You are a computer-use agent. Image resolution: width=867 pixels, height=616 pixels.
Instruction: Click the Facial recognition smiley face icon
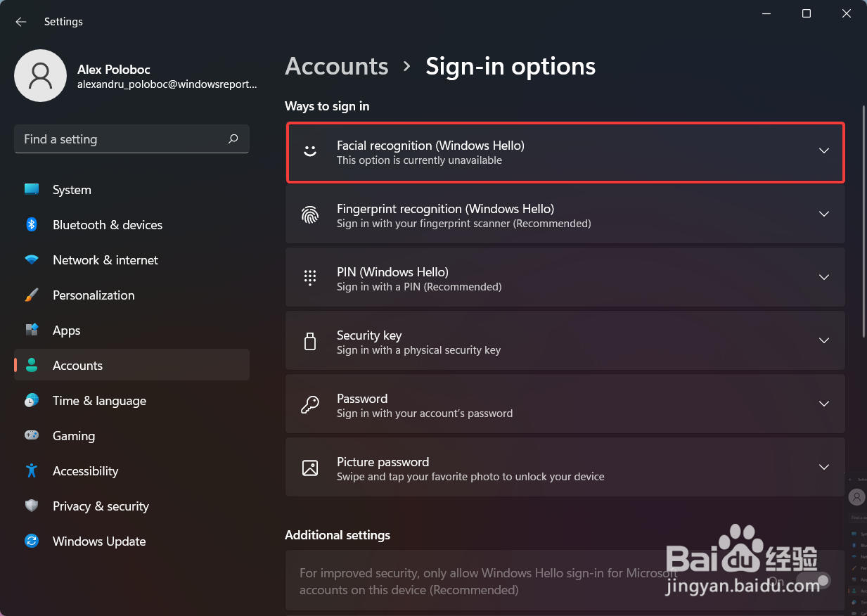(310, 151)
